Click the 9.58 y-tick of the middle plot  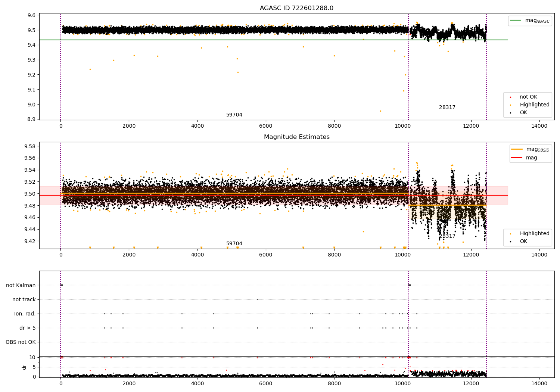30,146
